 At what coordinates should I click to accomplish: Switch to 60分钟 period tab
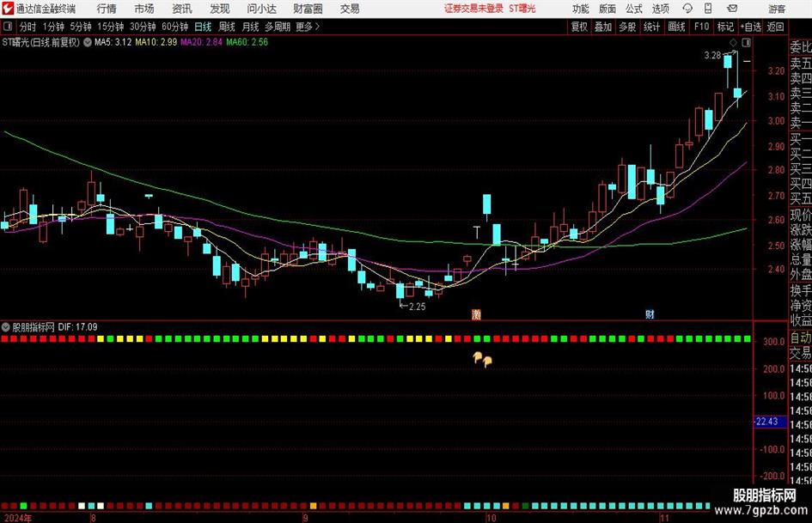pyautogui.click(x=175, y=27)
